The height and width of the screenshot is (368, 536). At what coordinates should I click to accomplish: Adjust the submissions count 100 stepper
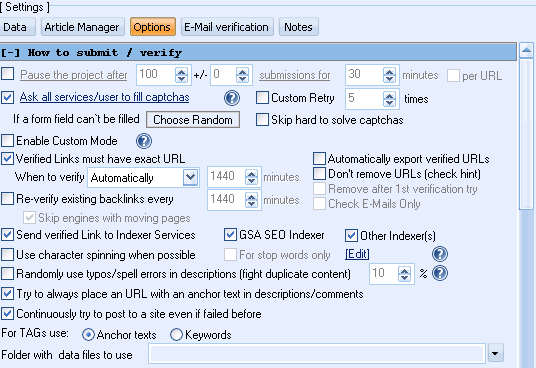pyautogui.click(x=182, y=75)
